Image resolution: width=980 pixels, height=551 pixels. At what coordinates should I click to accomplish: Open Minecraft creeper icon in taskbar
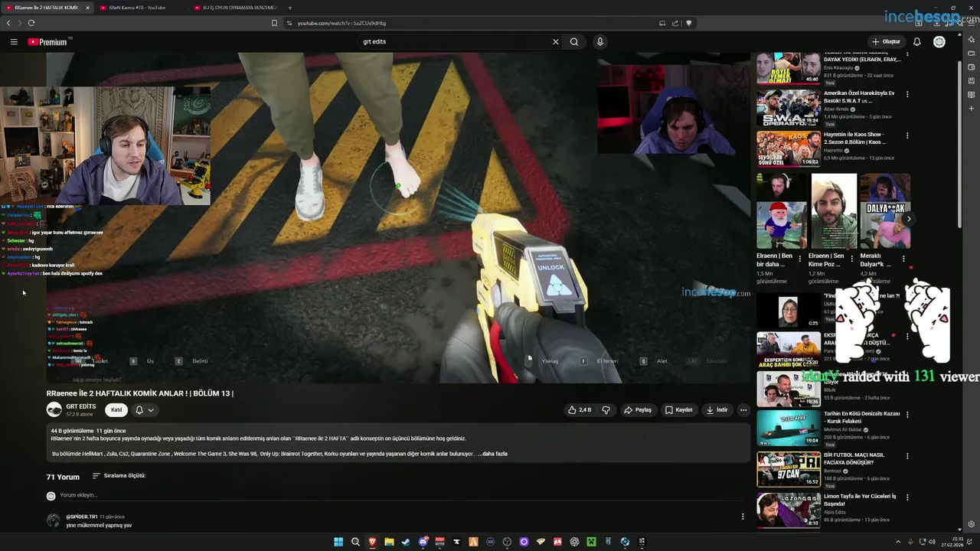[591, 542]
